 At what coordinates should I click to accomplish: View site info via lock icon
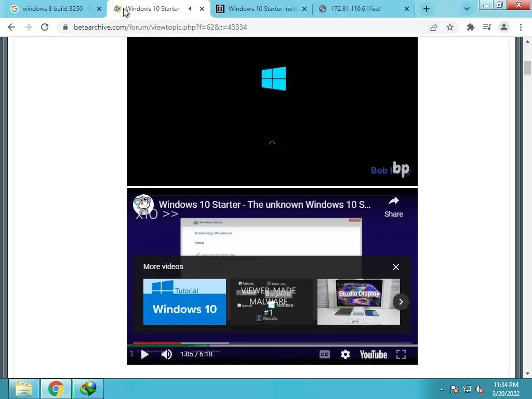coord(65,27)
